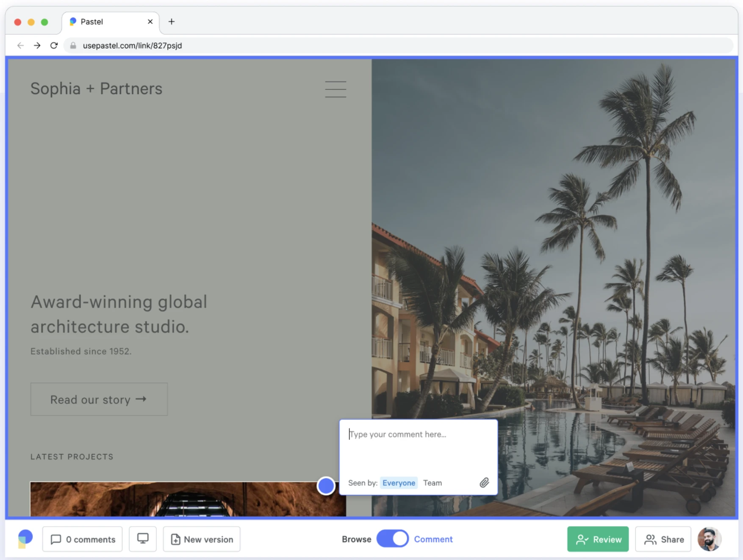Click the blue comment pin marker
The width and height of the screenshot is (743, 560).
click(x=326, y=485)
